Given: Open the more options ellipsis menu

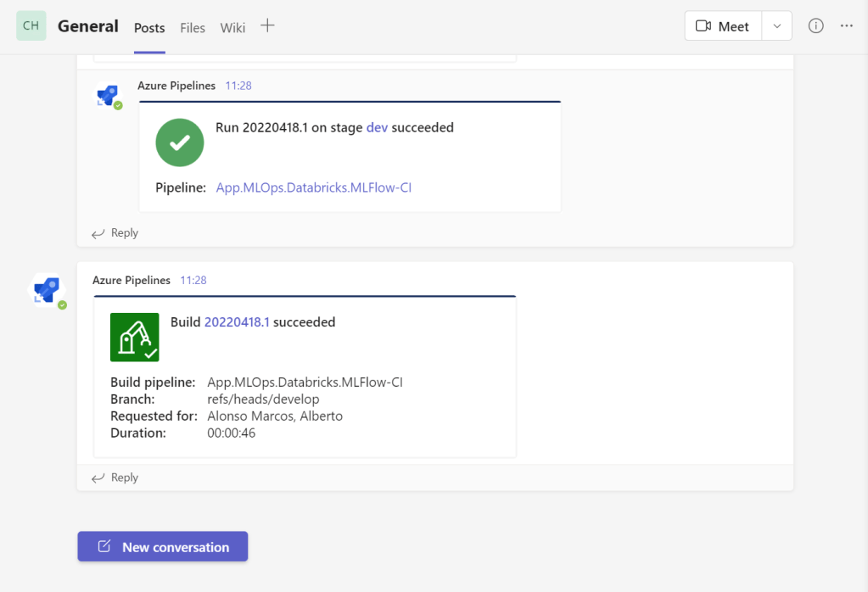Looking at the screenshot, I should coord(846,26).
